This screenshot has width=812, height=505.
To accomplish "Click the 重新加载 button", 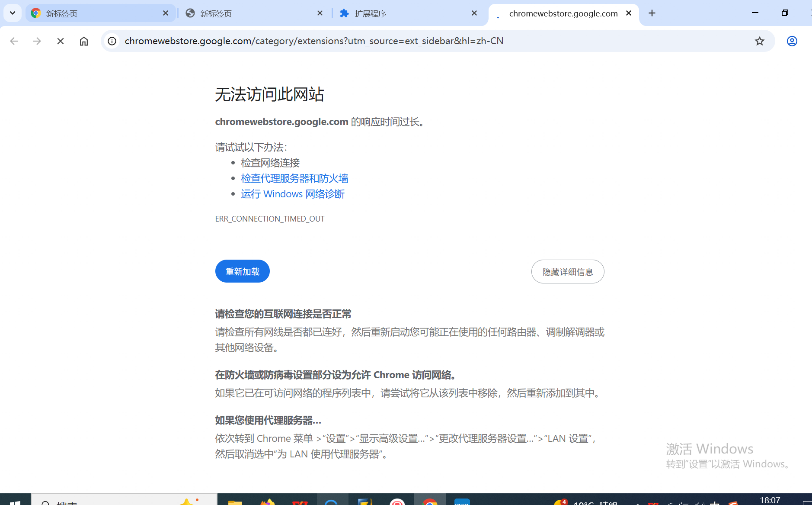I will click(x=243, y=271).
